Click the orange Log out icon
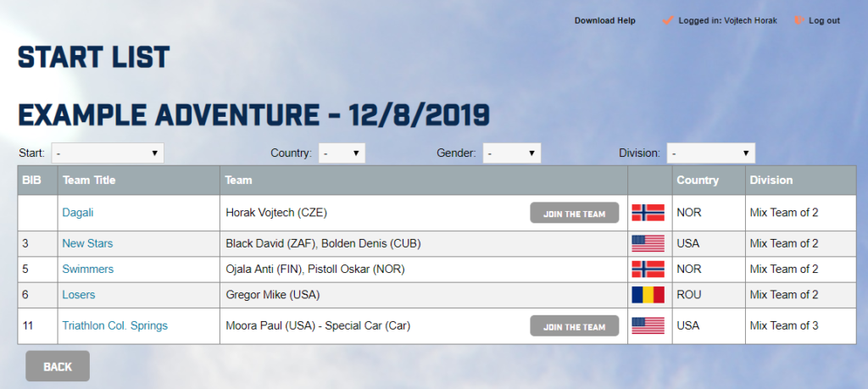This screenshot has width=868, height=389. point(798,20)
